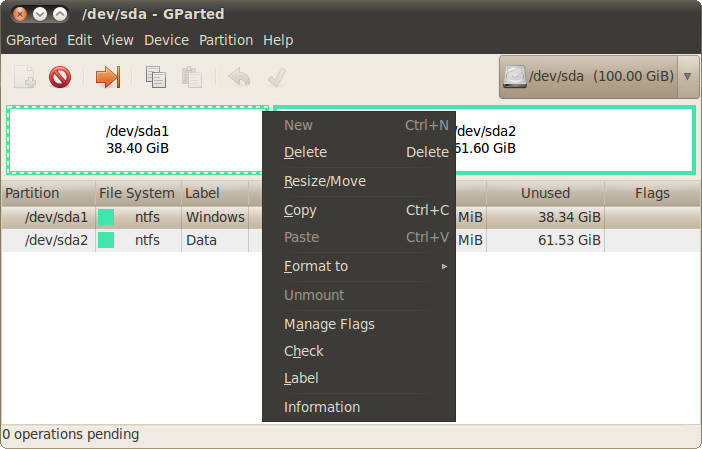Image resolution: width=702 pixels, height=449 pixels.
Task: Click the New partition toolbar icon
Action: pyautogui.click(x=25, y=77)
